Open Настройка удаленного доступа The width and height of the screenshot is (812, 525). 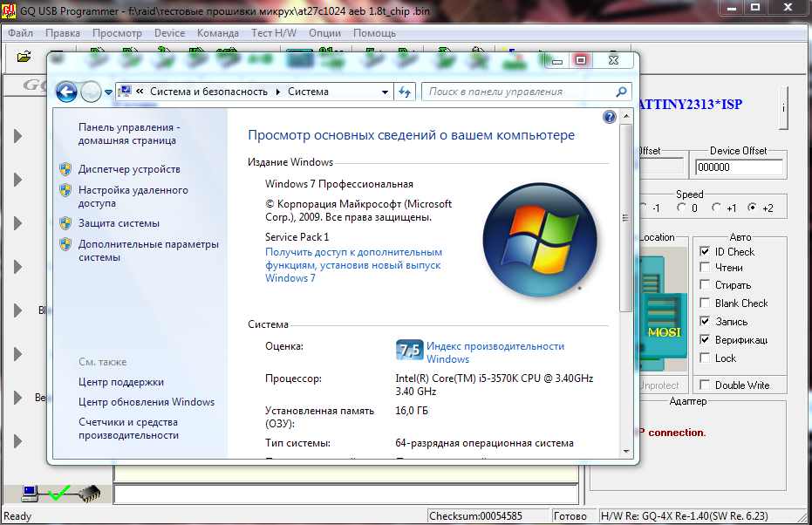pos(133,197)
